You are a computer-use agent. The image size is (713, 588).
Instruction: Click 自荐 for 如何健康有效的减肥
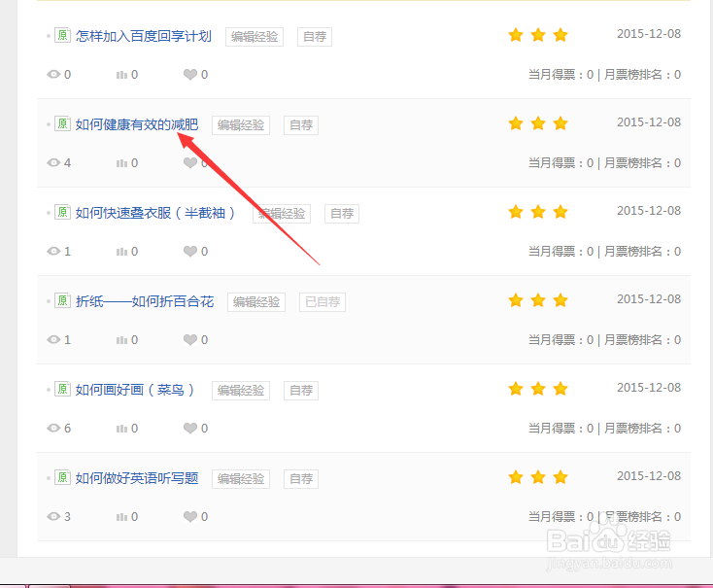pyautogui.click(x=301, y=125)
